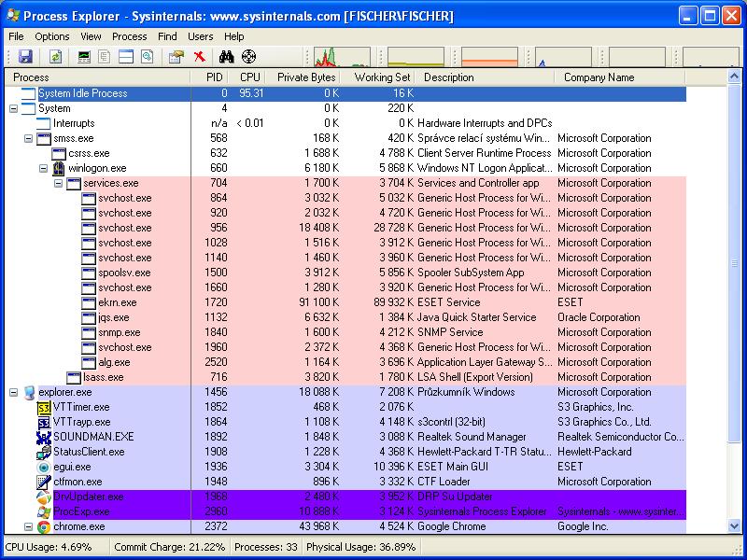
Task: Sort by the Private Bytes column header
Action: click(303, 77)
